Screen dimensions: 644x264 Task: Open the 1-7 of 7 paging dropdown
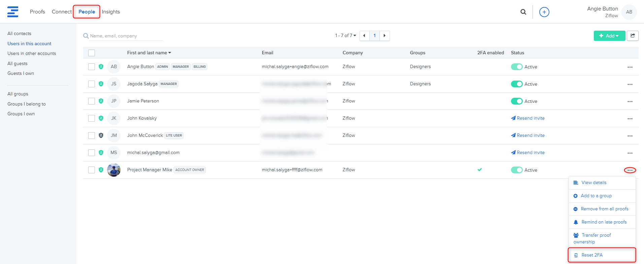345,35
